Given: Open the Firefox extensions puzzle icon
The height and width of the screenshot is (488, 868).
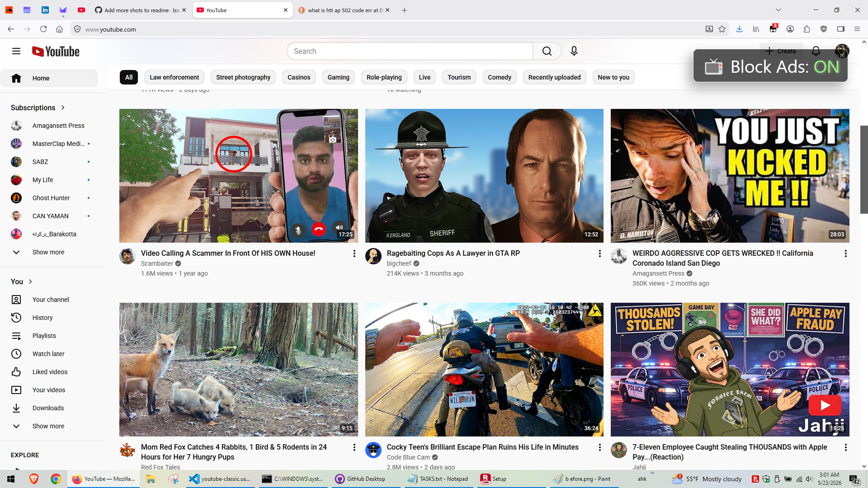Looking at the screenshot, I should pos(807,29).
